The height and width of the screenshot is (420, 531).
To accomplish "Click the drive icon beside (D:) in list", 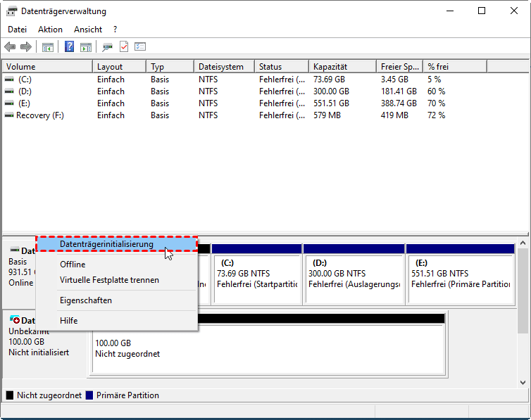I will [9, 91].
